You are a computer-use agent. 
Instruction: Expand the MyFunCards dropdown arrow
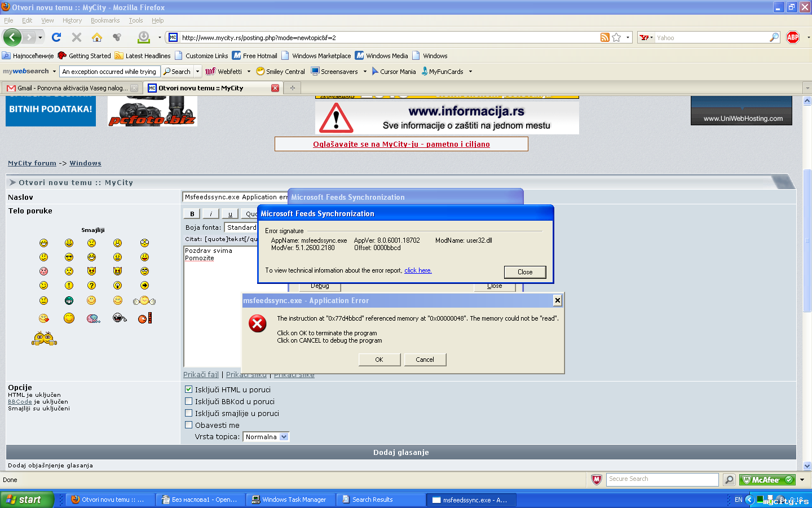(x=470, y=72)
